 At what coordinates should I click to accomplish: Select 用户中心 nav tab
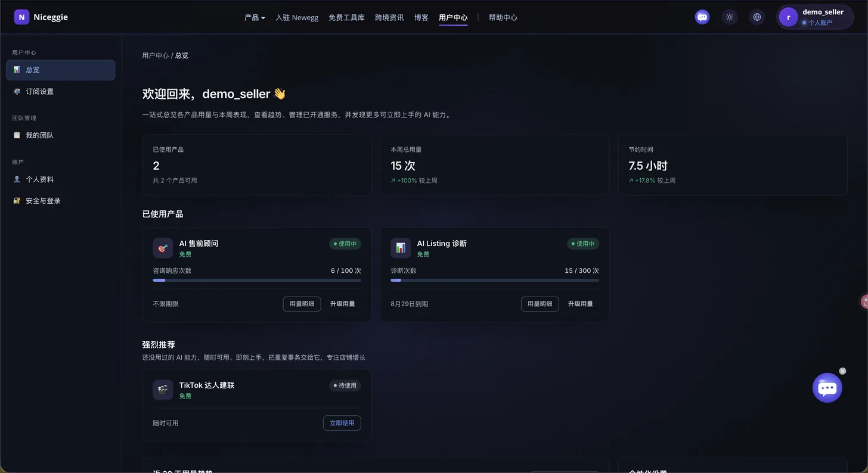click(453, 18)
